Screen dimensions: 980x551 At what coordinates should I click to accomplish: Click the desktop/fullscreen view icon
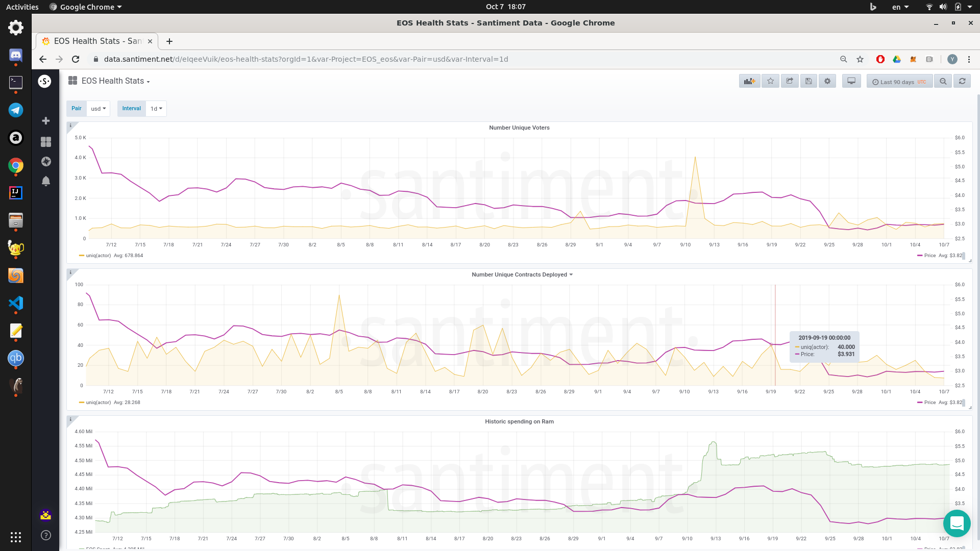coord(851,81)
